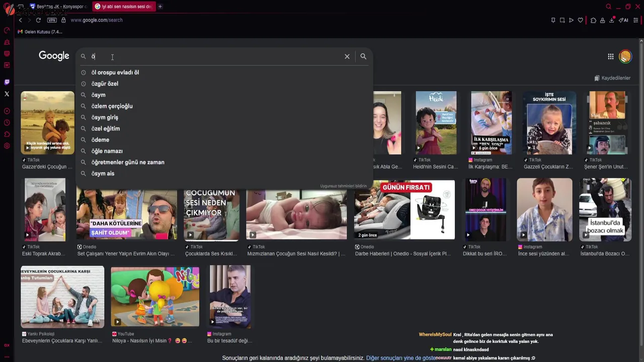Open 'Dikkat bu seri' TikTok thumbnail
The width and height of the screenshot is (644, 362).
[x=486, y=210]
